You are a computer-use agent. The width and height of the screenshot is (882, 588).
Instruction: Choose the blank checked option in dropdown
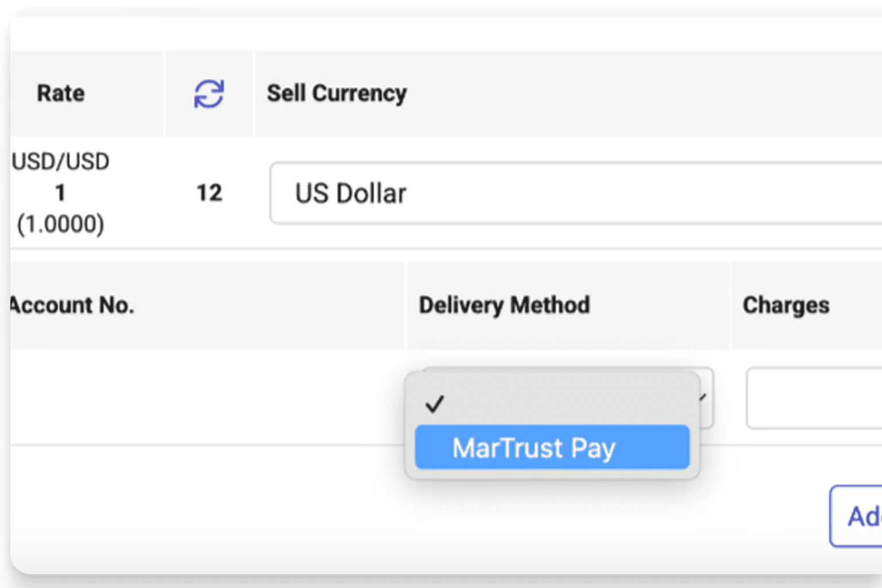[x=552, y=404]
